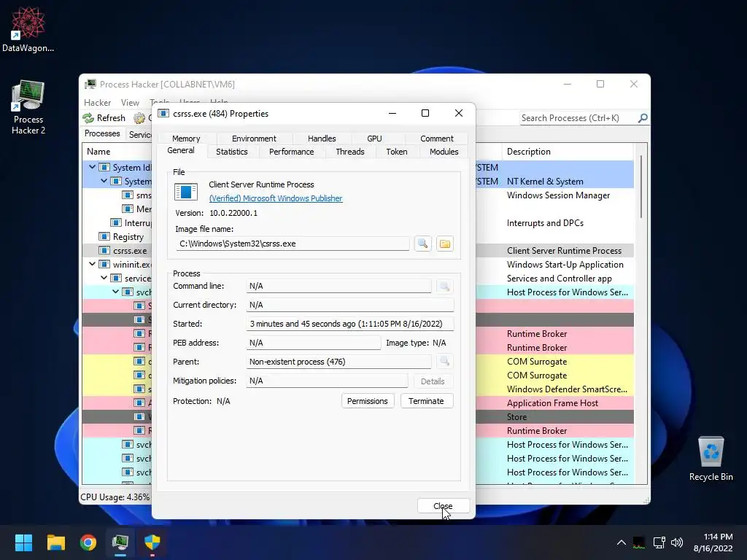
Task: Select the Store description row
Action: pyautogui.click(x=517, y=416)
